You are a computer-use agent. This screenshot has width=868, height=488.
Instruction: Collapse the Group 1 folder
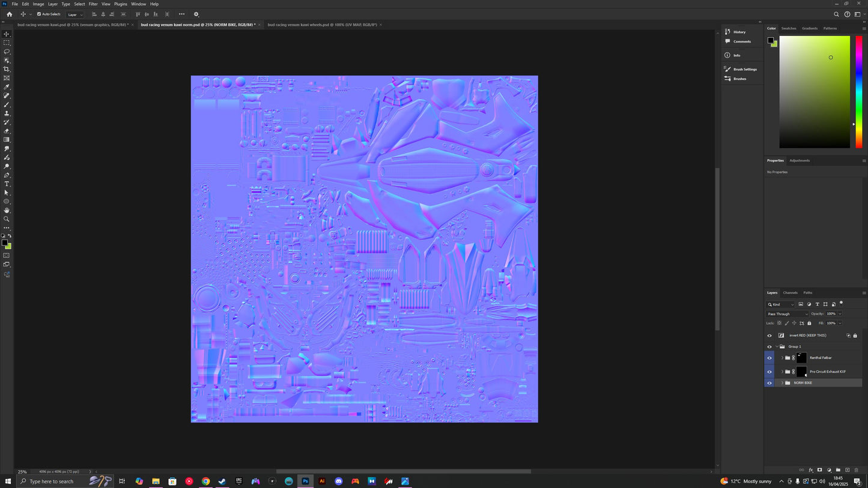point(777,347)
